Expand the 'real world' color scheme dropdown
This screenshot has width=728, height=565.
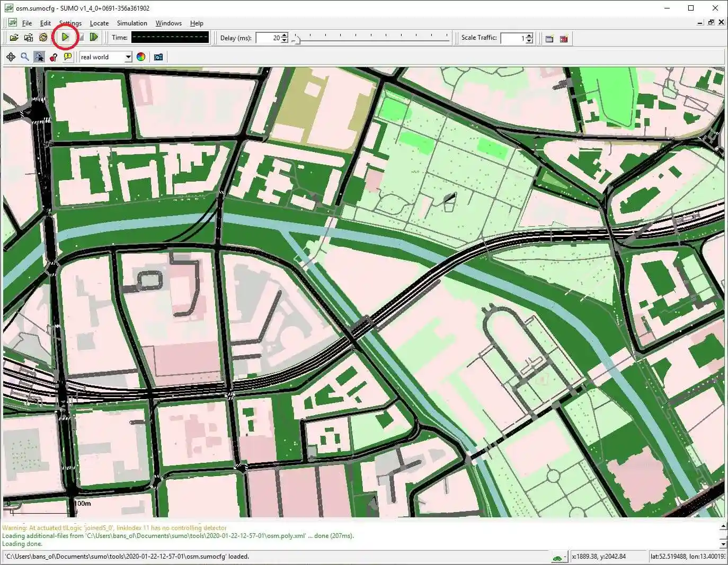click(x=128, y=57)
